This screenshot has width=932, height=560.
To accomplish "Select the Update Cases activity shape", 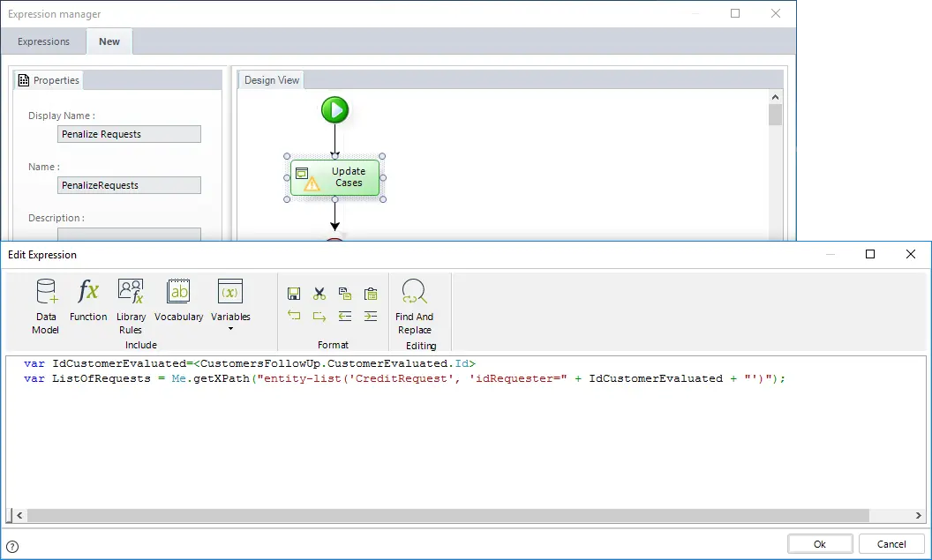I will [x=334, y=177].
